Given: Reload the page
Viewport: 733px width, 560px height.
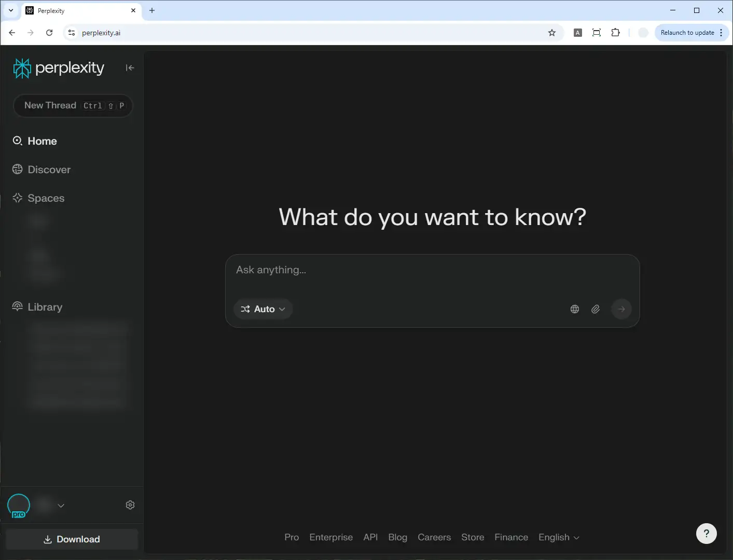Looking at the screenshot, I should point(49,33).
